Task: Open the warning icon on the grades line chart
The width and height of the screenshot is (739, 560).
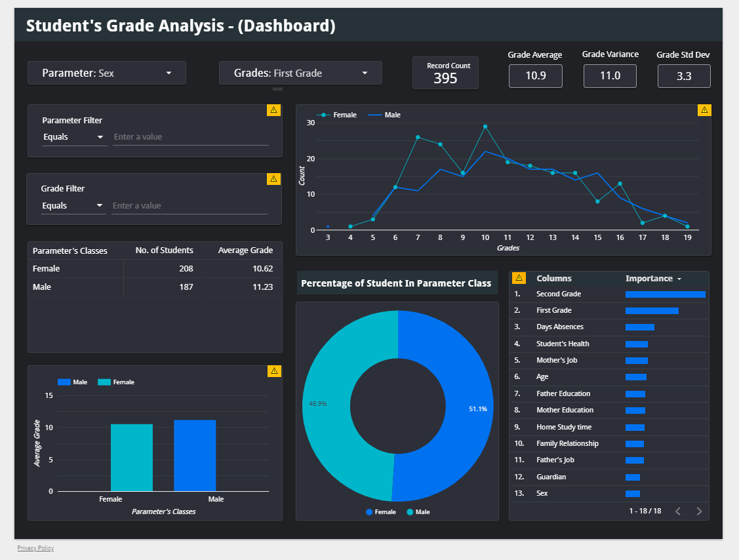Action: tap(704, 110)
